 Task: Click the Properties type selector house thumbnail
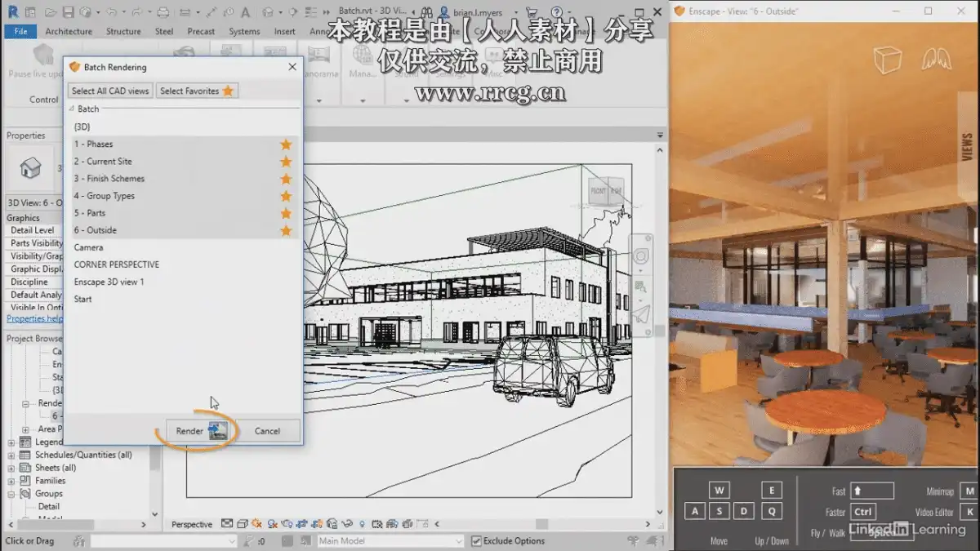[30, 169]
